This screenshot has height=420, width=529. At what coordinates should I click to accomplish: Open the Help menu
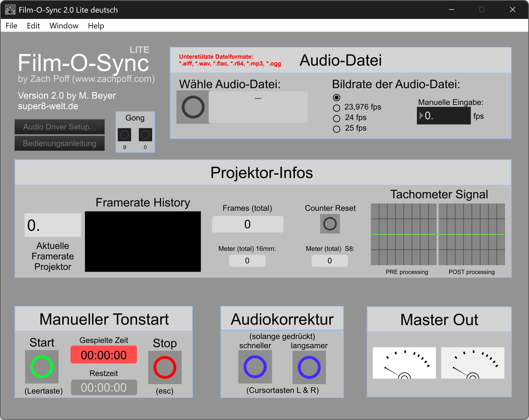point(96,26)
